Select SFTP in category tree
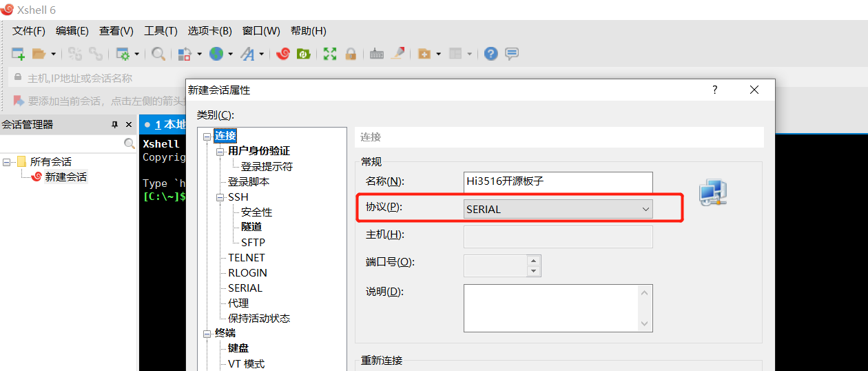This screenshot has width=868, height=371. coord(253,242)
